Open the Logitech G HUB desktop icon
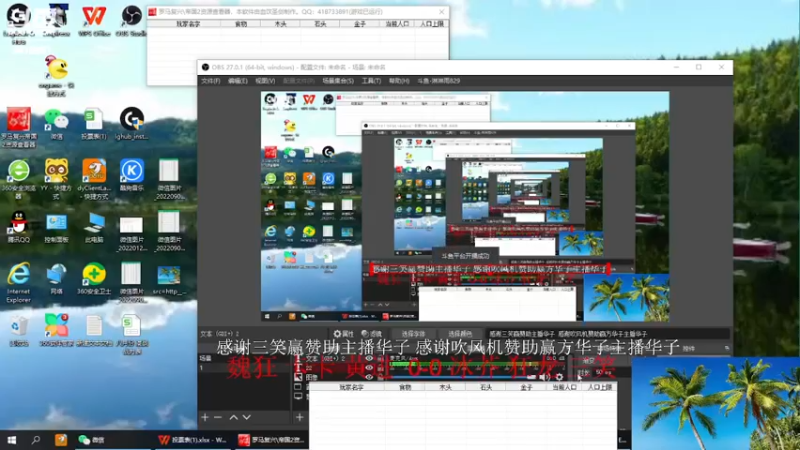800x450 pixels. 19,24
